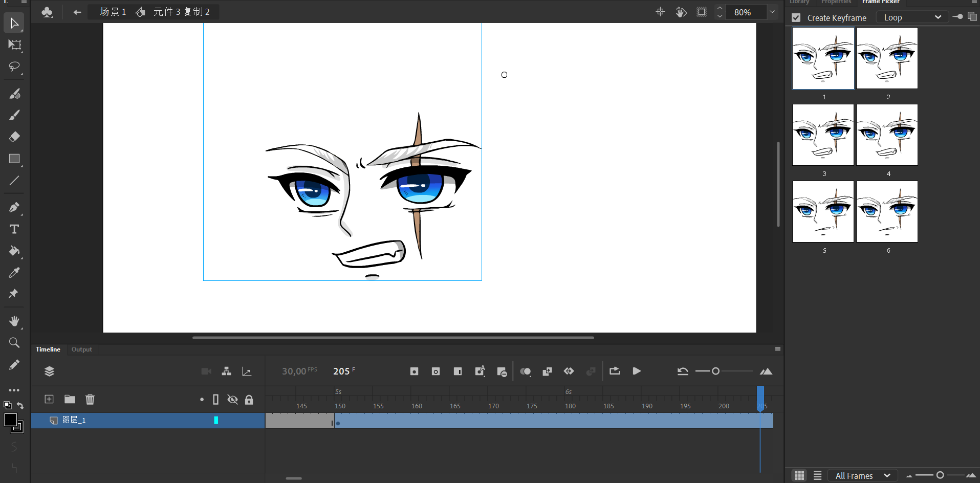Image resolution: width=980 pixels, height=483 pixels.
Task: Open the stage zoom 80% dropdown
Action: click(x=772, y=12)
